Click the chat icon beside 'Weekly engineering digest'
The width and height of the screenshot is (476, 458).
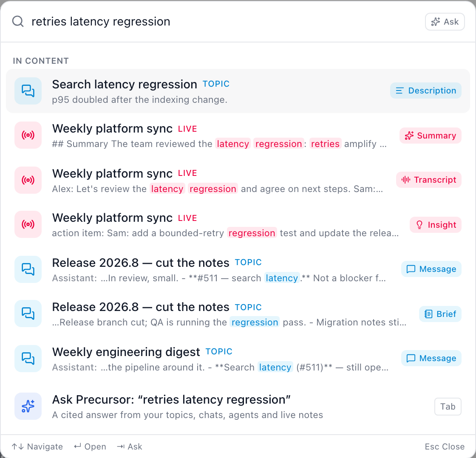click(x=28, y=359)
